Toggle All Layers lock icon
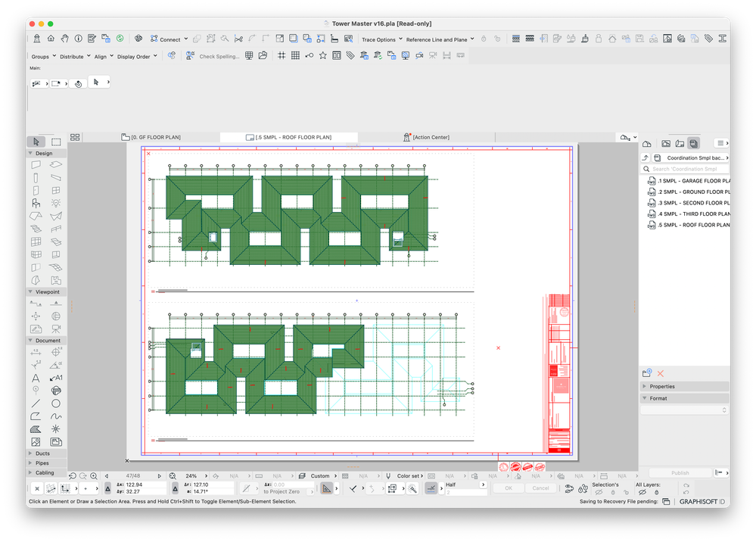The width and height of the screenshot is (756, 542). coord(656,492)
